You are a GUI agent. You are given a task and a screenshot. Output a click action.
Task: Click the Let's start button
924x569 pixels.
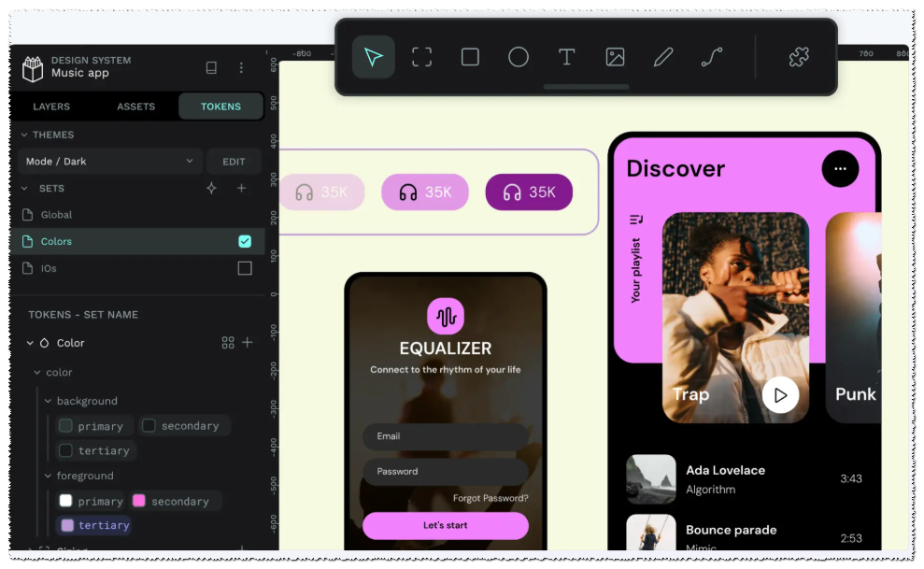pos(446,525)
